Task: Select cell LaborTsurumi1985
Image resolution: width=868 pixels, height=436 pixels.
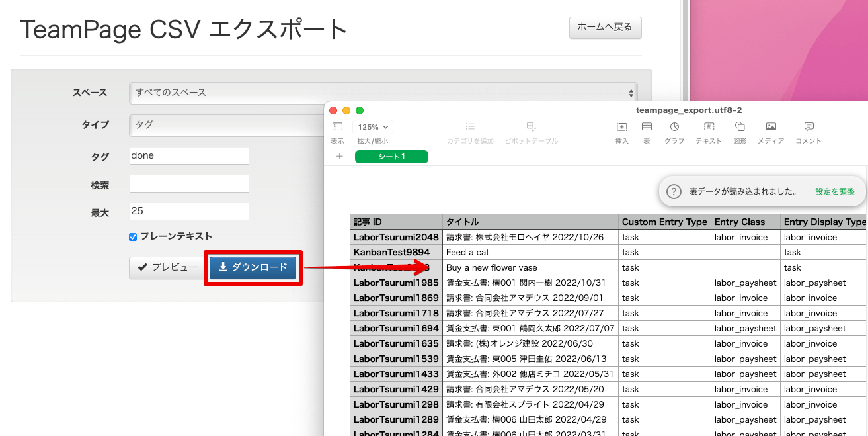Action: pos(396,283)
